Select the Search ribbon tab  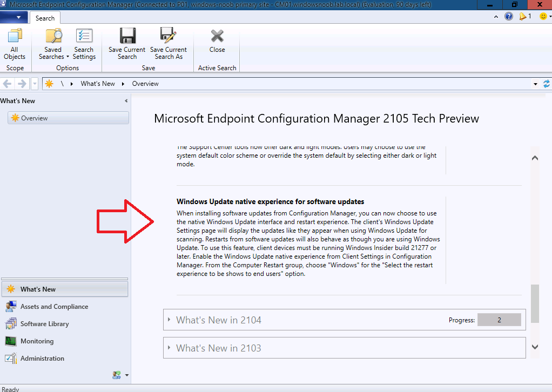[x=45, y=18]
